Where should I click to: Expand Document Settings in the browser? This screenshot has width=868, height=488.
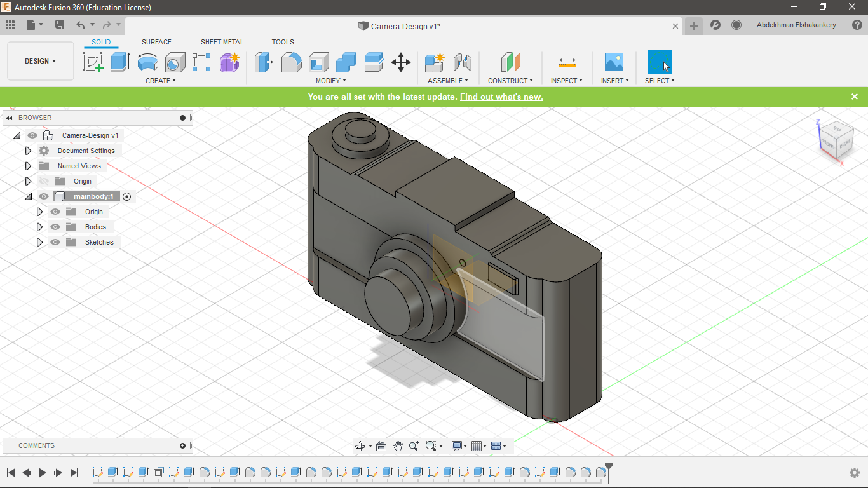click(x=28, y=151)
